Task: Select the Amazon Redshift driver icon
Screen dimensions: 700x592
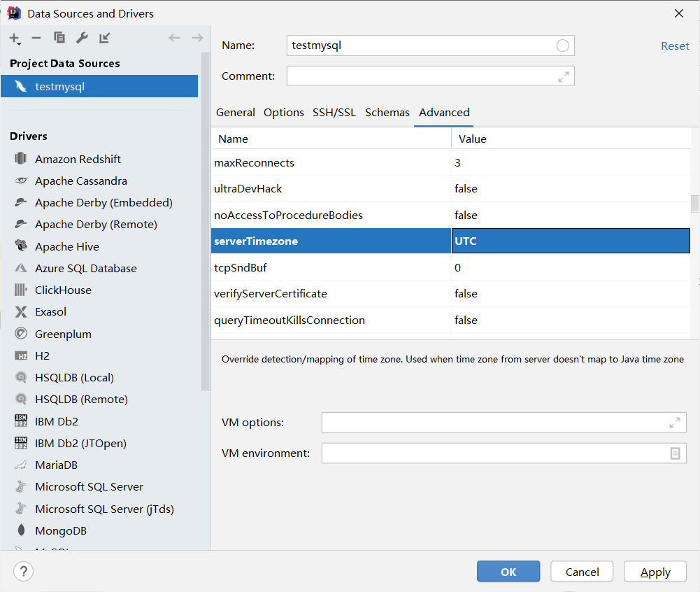Action: point(22,159)
